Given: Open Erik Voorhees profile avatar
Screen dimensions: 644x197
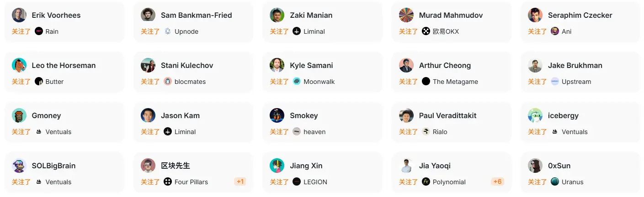Looking at the screenshot, I should (x=19, y=15).
